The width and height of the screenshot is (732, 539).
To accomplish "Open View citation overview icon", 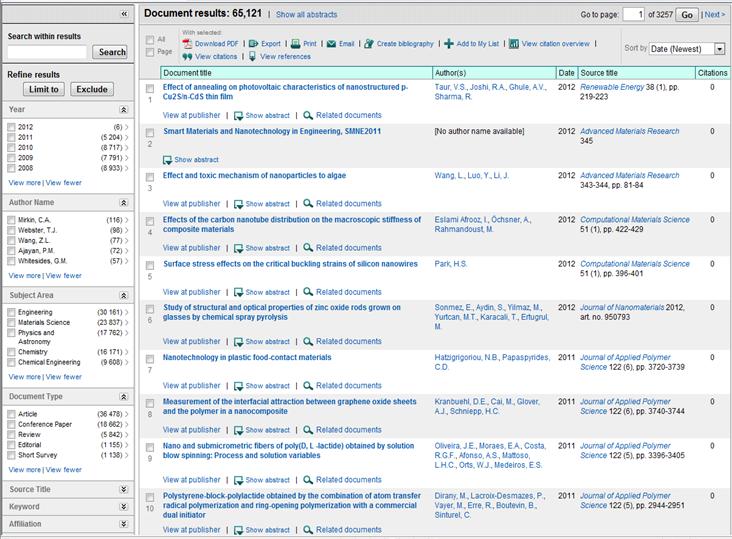I will [514, 44].
